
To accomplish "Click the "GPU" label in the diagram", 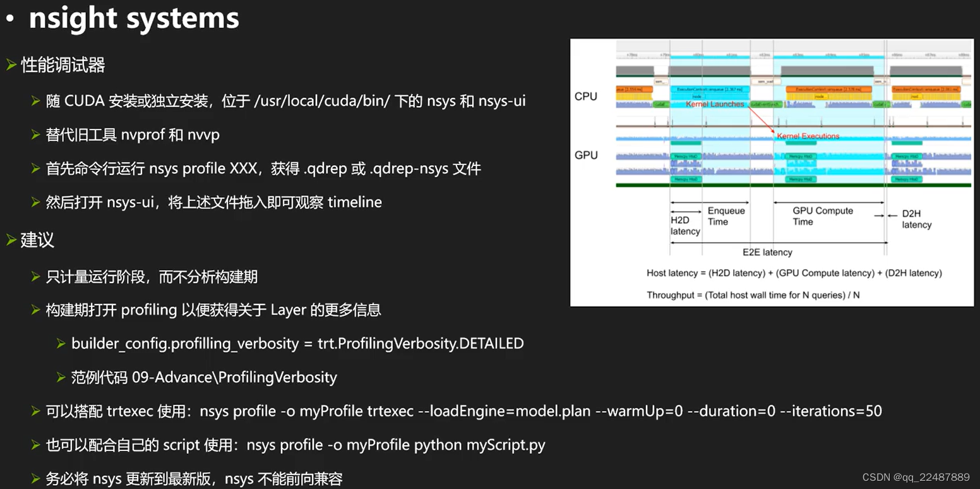I will pos(586,155).
